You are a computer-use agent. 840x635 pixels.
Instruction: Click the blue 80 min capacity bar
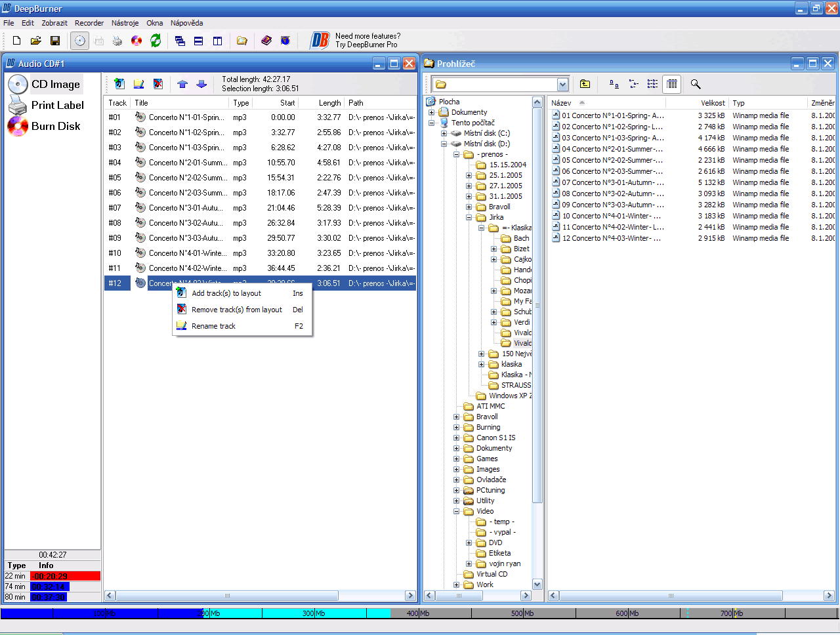pyautogui.click(x=48, y=597)
